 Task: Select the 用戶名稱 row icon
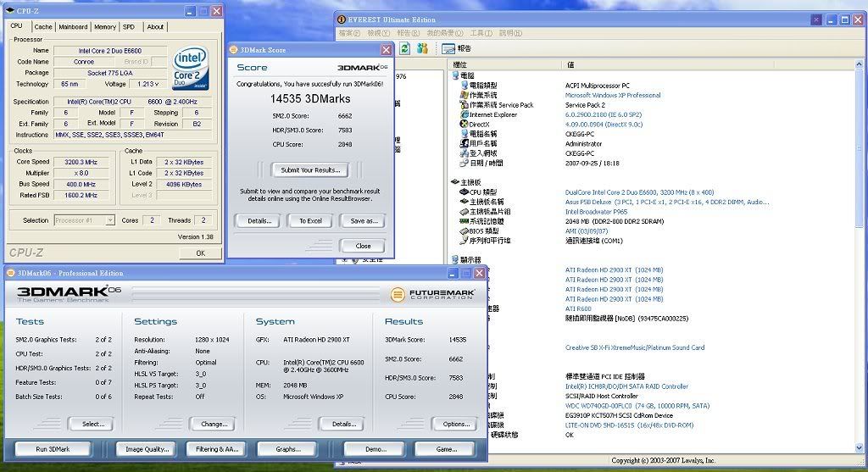(465, 143)
